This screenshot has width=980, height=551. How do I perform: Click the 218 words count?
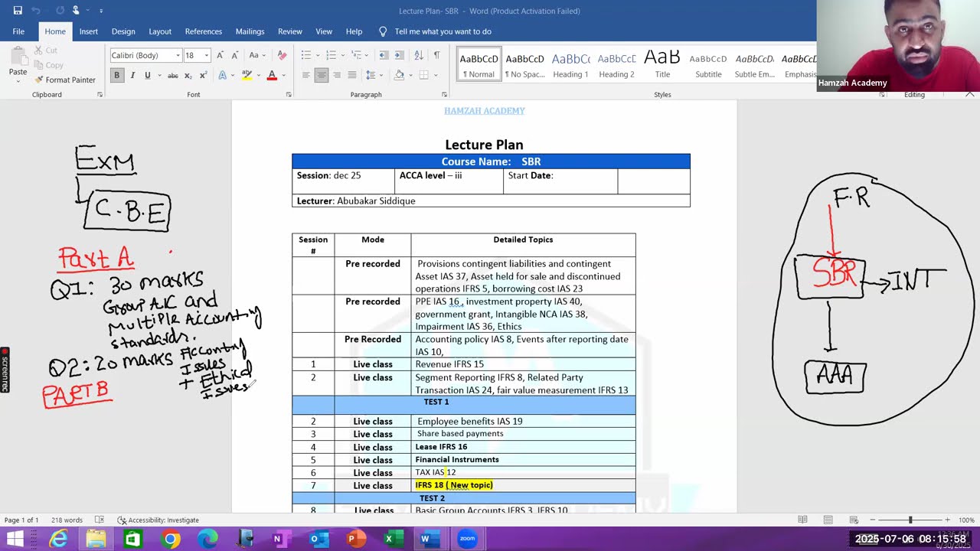pos(67,520)
